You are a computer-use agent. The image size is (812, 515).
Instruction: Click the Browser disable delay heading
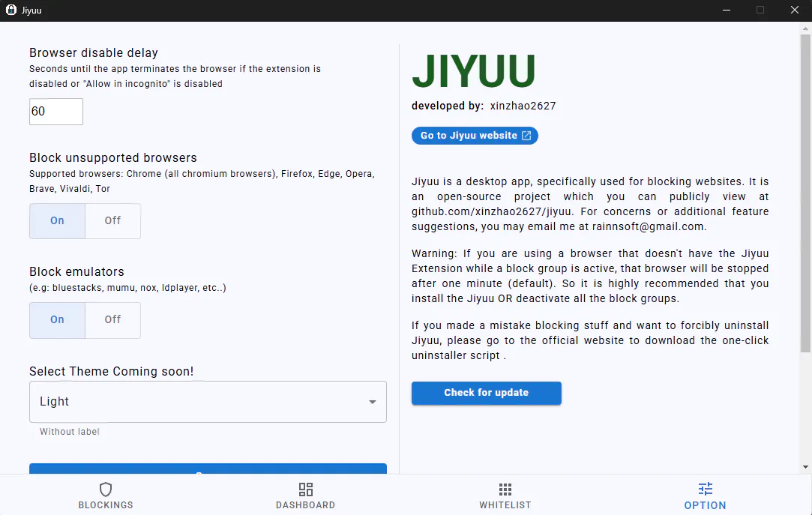[94, 52]
